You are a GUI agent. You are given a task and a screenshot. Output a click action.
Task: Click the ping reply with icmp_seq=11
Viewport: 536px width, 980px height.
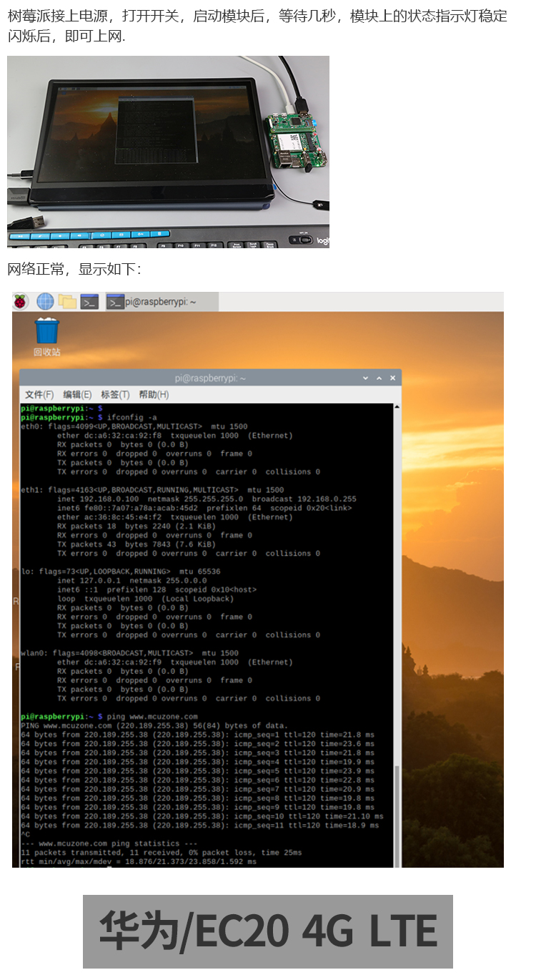click(200, 825)
